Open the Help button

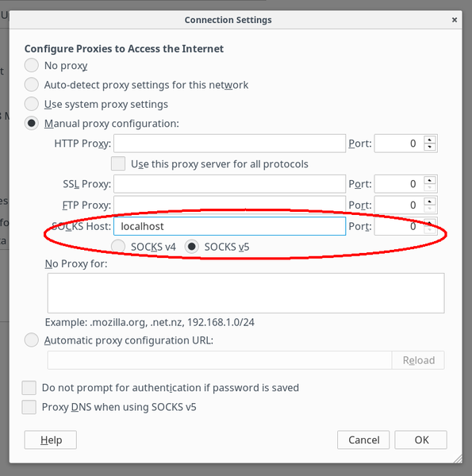51,440
